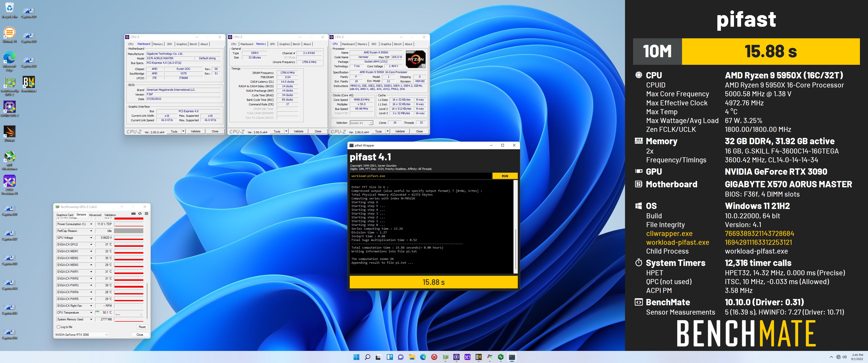Expand the PerfCap Reason sensor dropdown
868x363 pixels.
coord(91,231)
